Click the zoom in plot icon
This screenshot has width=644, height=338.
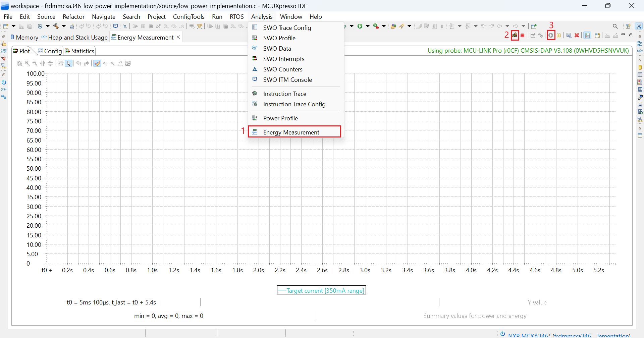tap(27, 63)
